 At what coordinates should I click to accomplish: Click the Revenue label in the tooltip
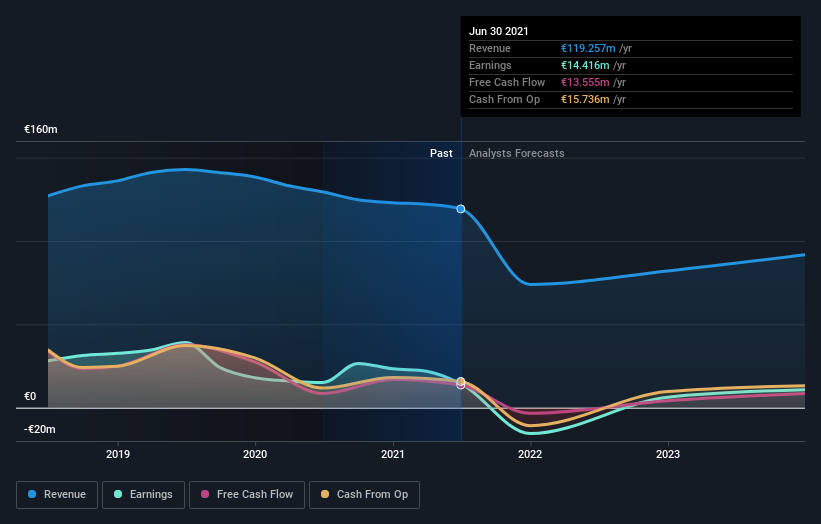tap(490, 48)
